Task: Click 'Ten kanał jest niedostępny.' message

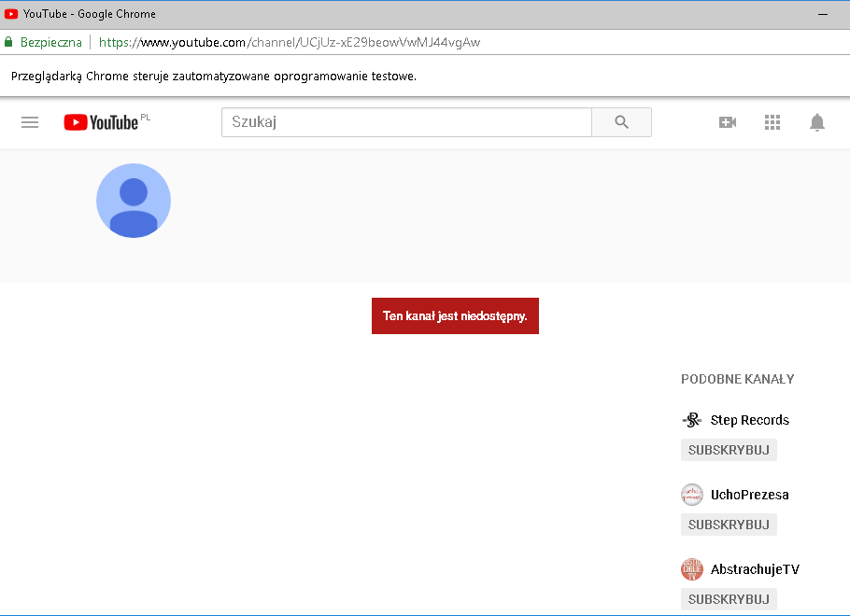Action: coord(456,315)
